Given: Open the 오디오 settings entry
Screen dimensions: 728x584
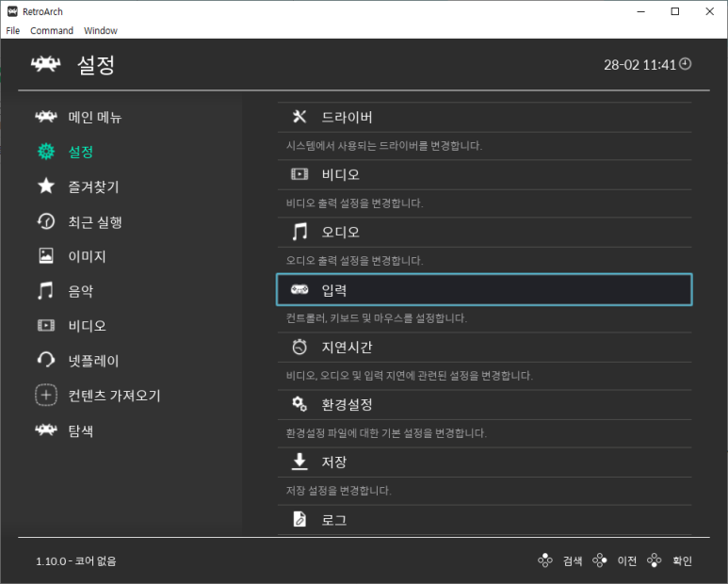Looking at the screenshot, I should pyautogui.click(x=484, y=232).
